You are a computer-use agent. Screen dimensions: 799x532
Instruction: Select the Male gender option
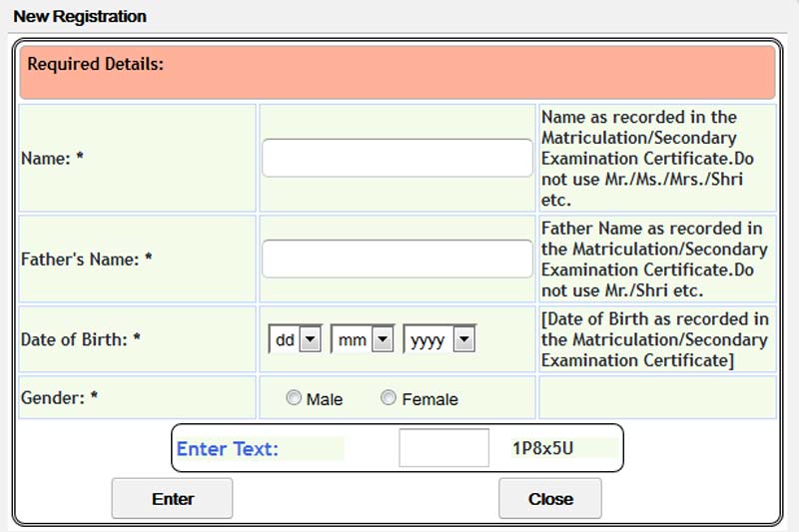click(294, 398)
